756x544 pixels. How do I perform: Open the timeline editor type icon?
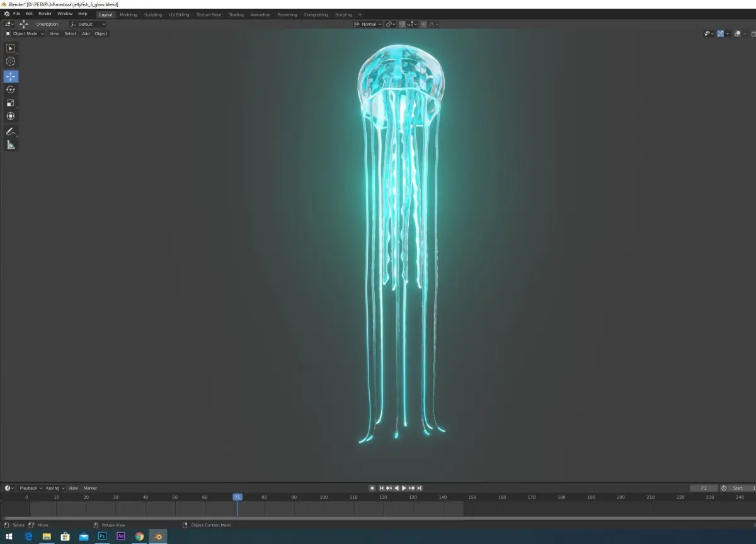pyautogui.click(x=9, y=488)
